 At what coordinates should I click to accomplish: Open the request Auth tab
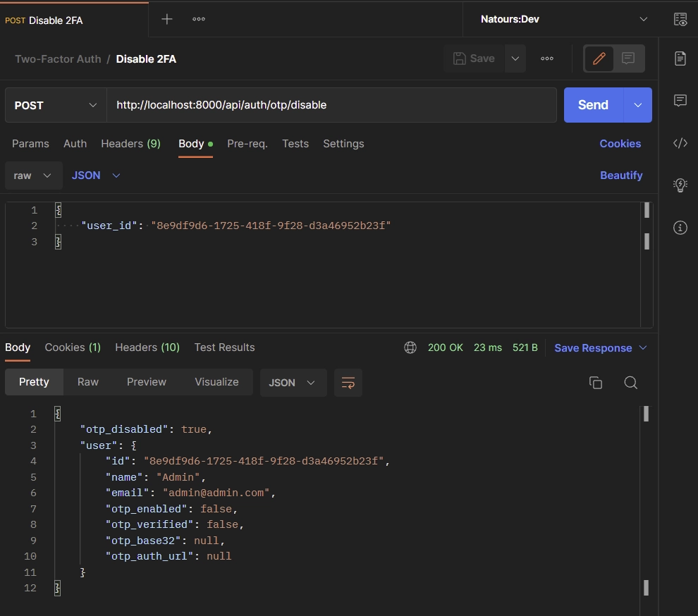coord(75,144)
